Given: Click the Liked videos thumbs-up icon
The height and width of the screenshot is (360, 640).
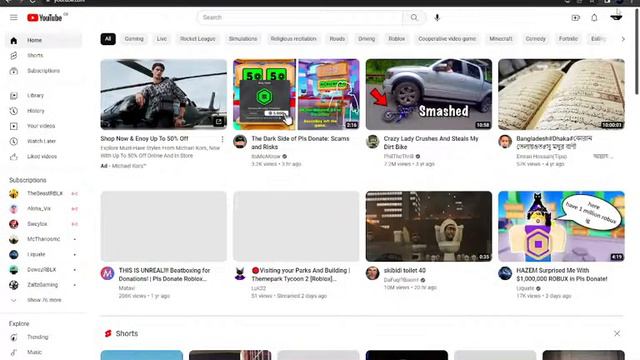Looking at the screenshot, I should 13,157.
